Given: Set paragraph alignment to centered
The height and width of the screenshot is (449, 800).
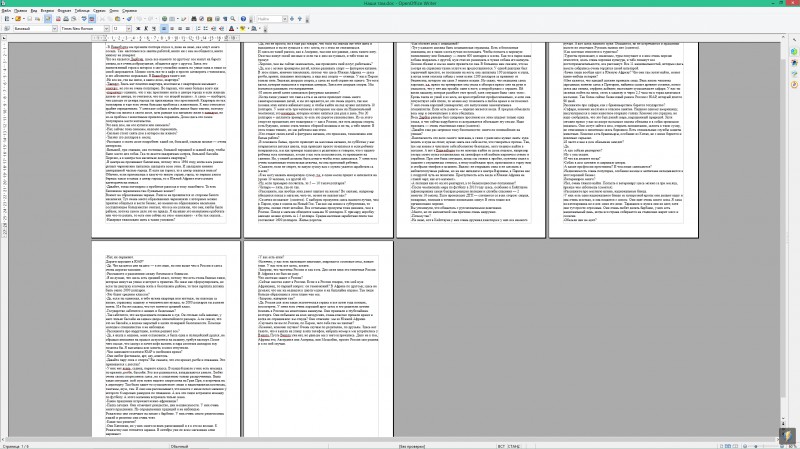Looking at the screenshot, I should (172, 29).
